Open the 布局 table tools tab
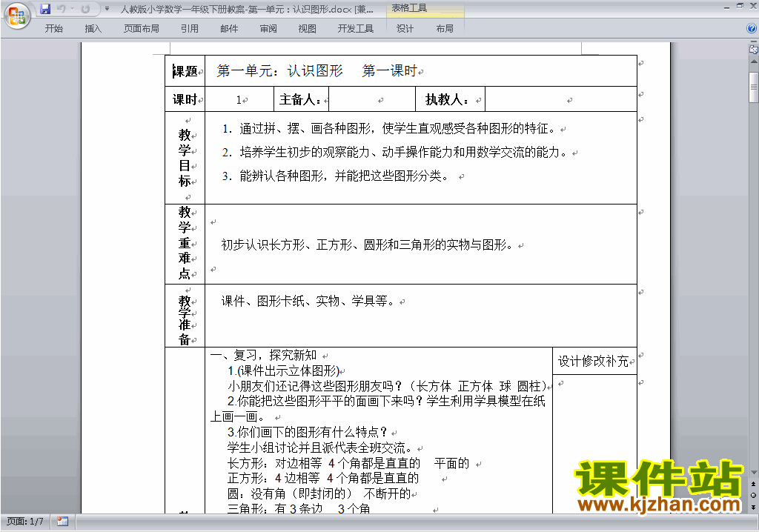Image resolution: width=759 pixels, height=532 pixels. coord(445,29)
